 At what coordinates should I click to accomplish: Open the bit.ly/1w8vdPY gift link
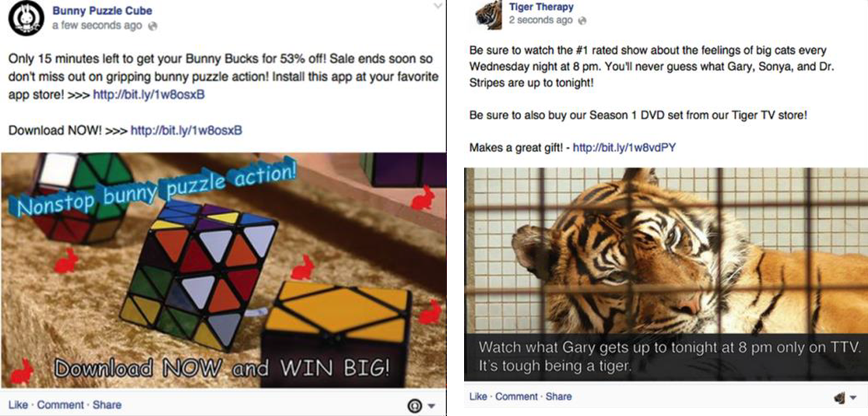click(624, 148)
